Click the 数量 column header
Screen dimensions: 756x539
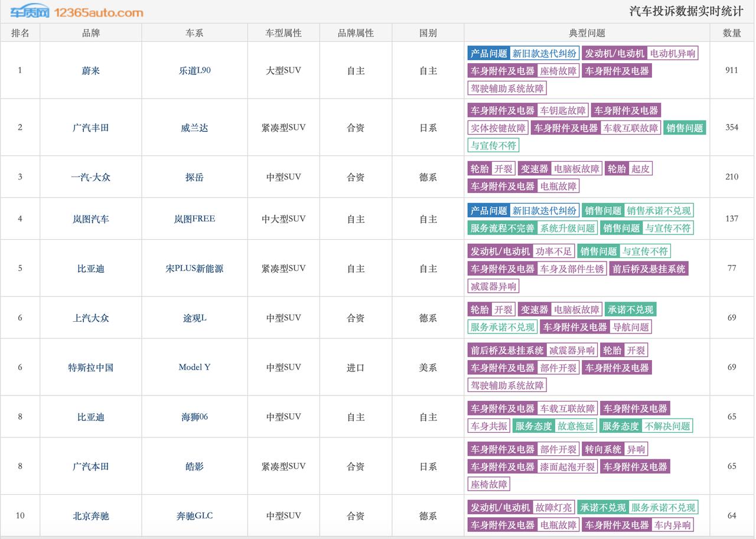tap(732, 33)
